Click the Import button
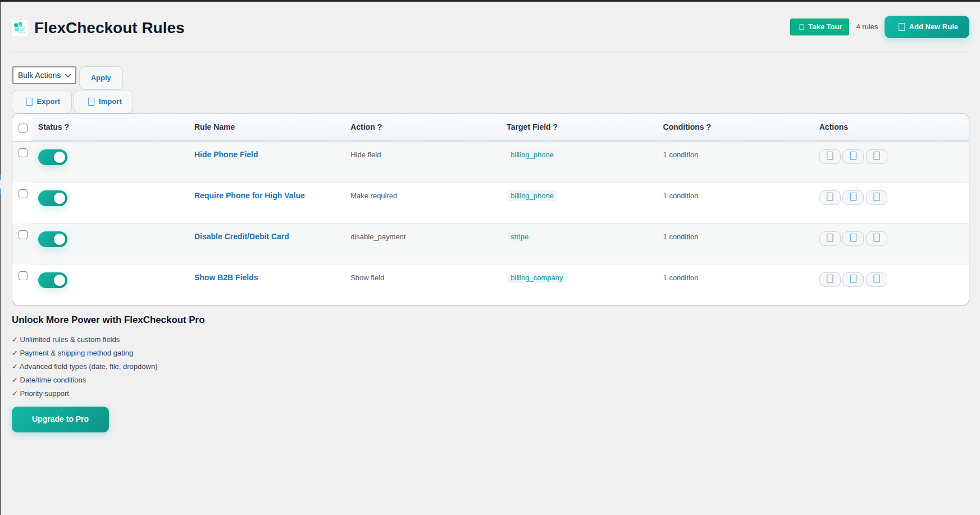 103,101
